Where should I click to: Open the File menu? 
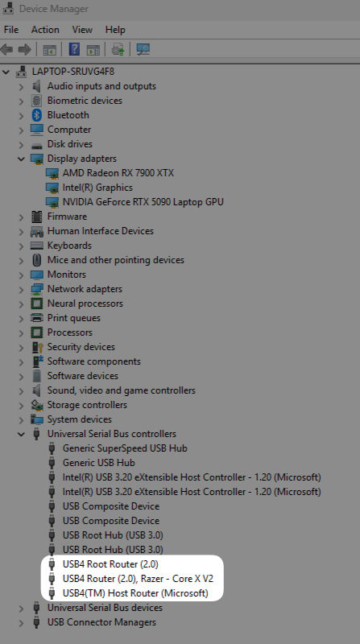pyautogui.click(x=11, y=30)
